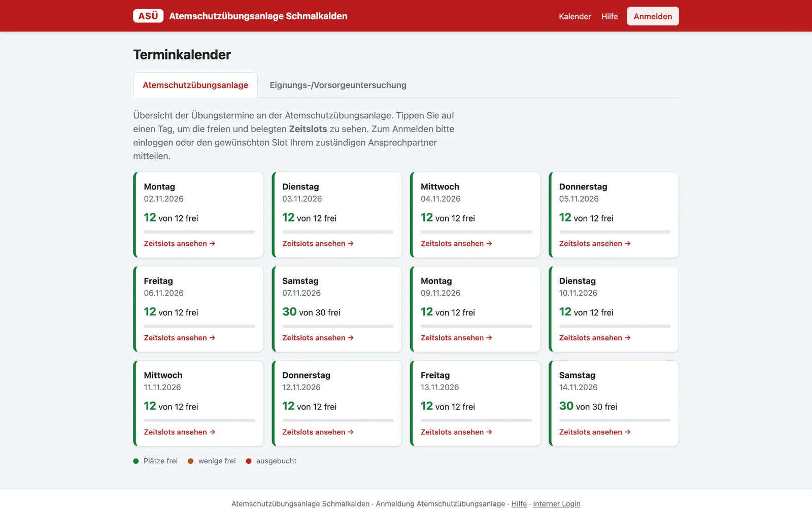Image resolution: width=812 pixels, height=508 pixels.
Task: View Zeitslots for Montag 02.11.2026
Action: [x=180, y=244]
